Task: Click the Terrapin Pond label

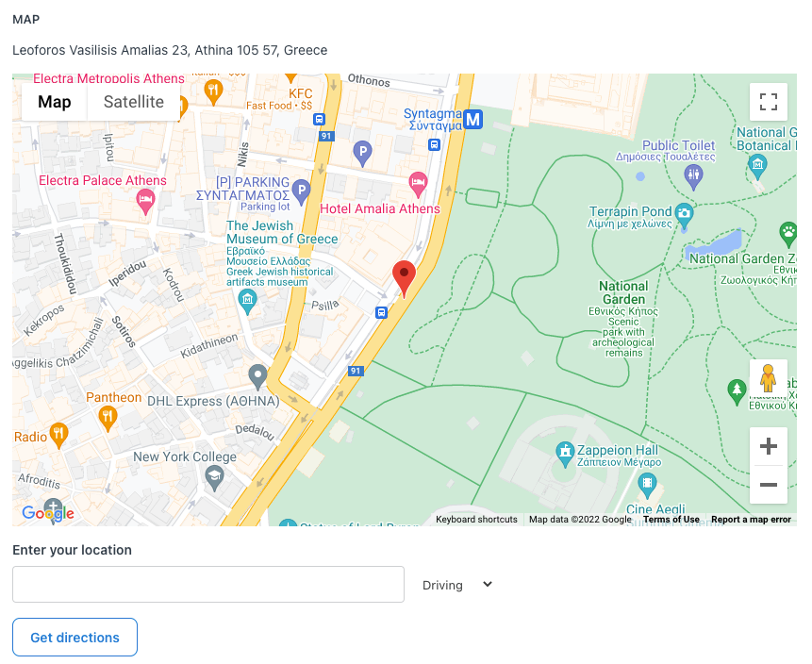Action: tap(630, 211)
